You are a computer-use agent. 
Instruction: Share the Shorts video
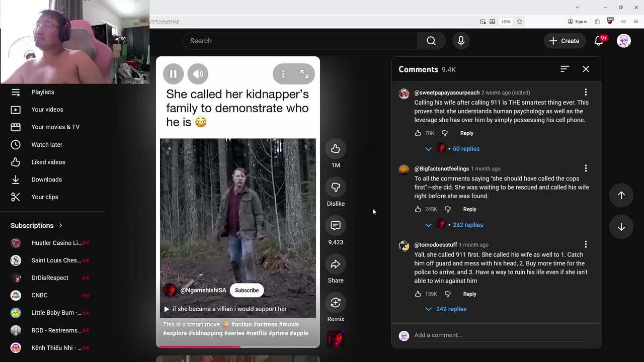pyautogui.click(x=336, y=264)
